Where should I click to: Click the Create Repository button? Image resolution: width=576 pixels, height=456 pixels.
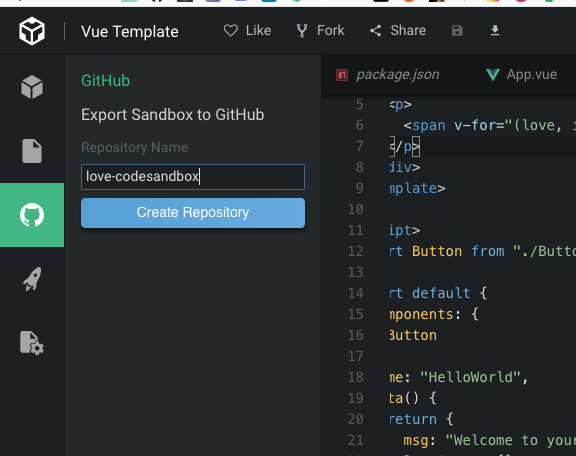pos(193,213)
